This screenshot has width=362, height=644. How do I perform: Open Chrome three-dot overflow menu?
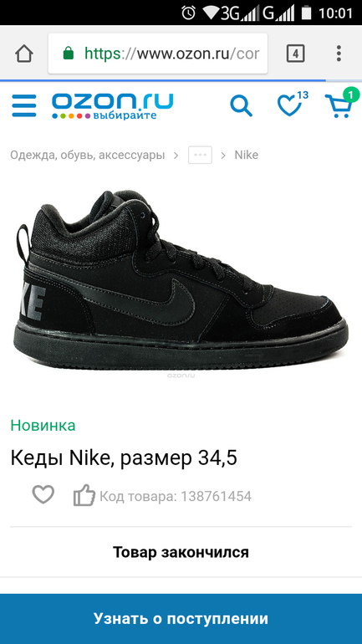(339, 54)
